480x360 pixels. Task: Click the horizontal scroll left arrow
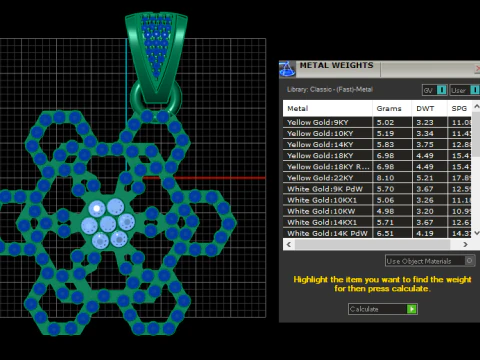[289, 244]
